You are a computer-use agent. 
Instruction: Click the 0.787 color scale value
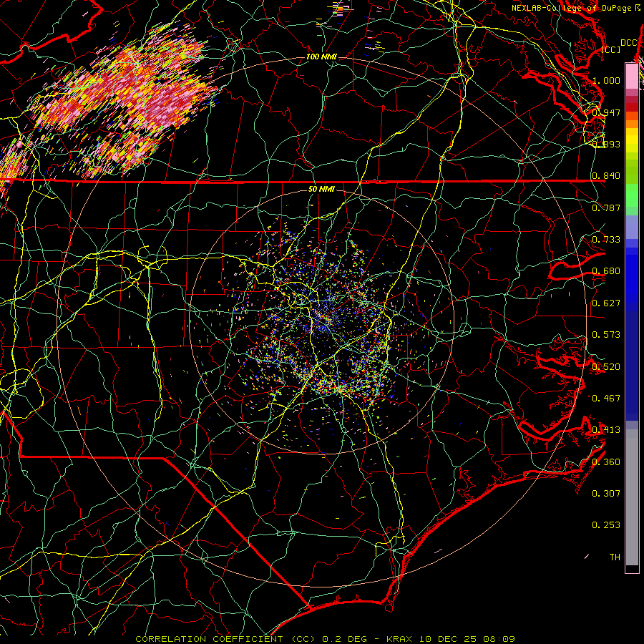606,208
